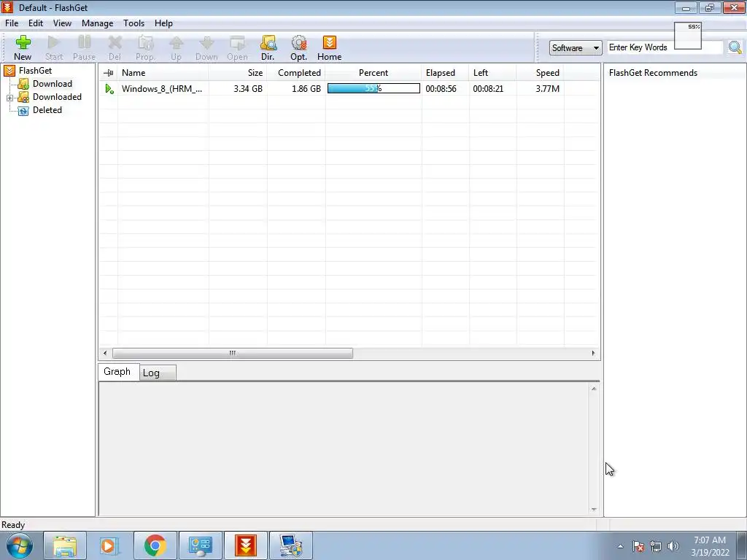The height and width of the screenshot is (560, 747).
Task: Open options with the Opt. icon
Action: coord(298,48)
